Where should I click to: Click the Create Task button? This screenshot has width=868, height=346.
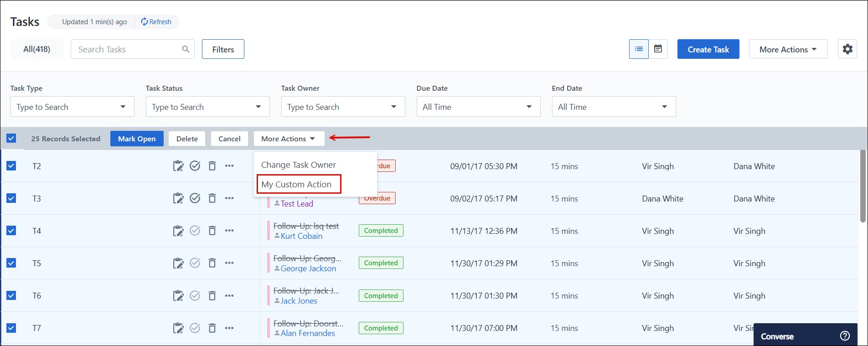[x=708, y=49]
